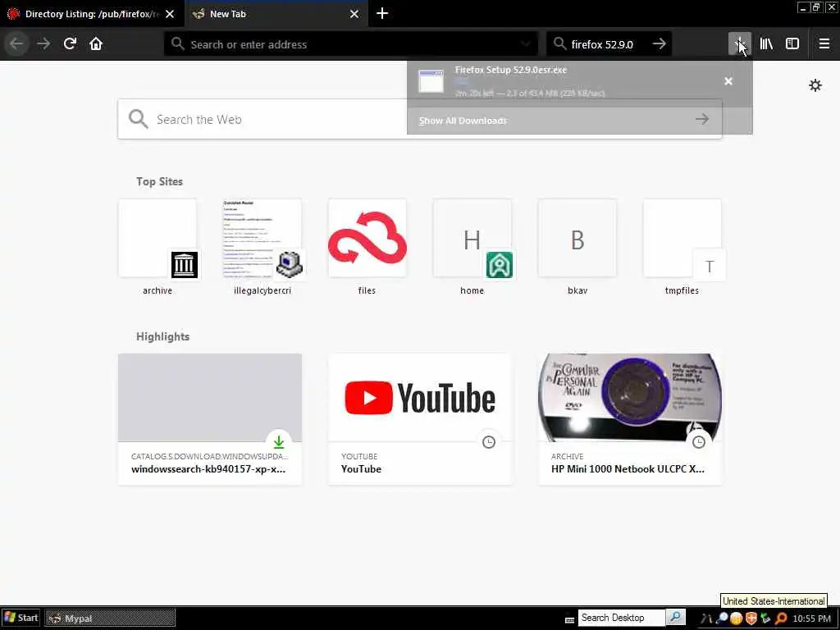This screenshot has height=630, width=840.
Task: Open the Library toolbar icon
Action: [x=766, y=44]
